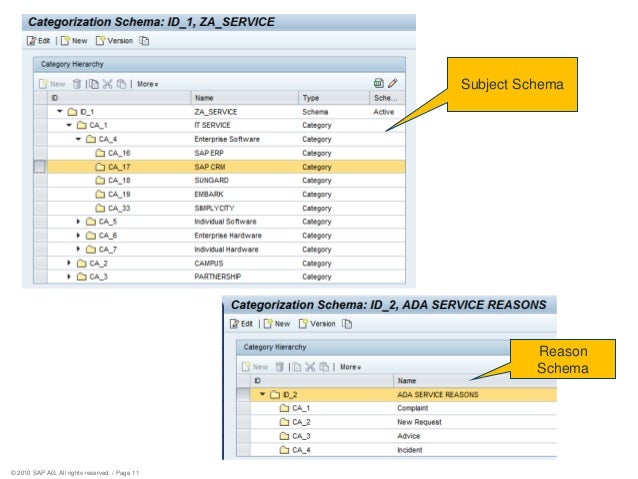Expand the CA_7 Individual Hardware node
638x479 pixels.
point(78,249)
